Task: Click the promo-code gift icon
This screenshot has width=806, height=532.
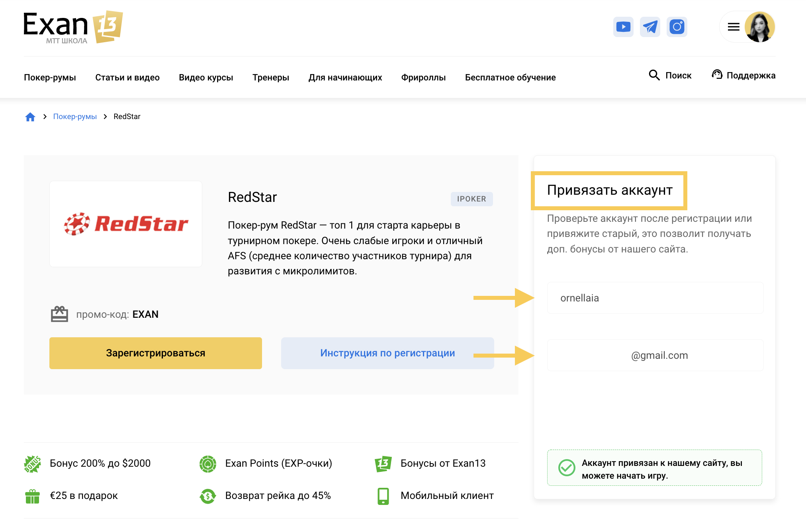Action: (59, 314)
